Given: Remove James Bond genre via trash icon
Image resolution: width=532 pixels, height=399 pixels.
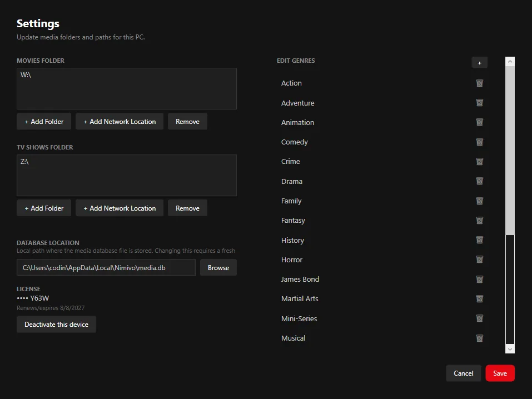Looking at the screenshot, I should point(479,279).
